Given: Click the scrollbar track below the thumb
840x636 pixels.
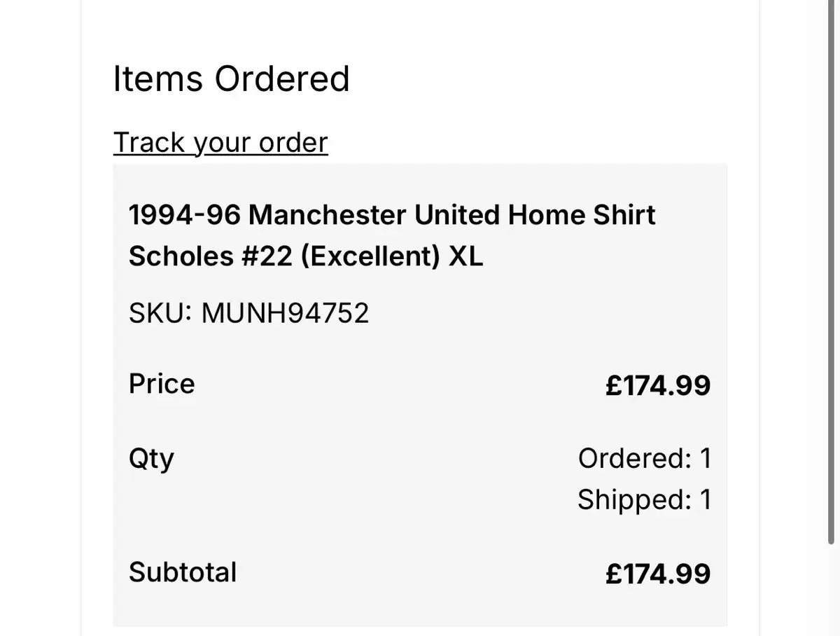Looking at the screenshot, I should 832,590.
